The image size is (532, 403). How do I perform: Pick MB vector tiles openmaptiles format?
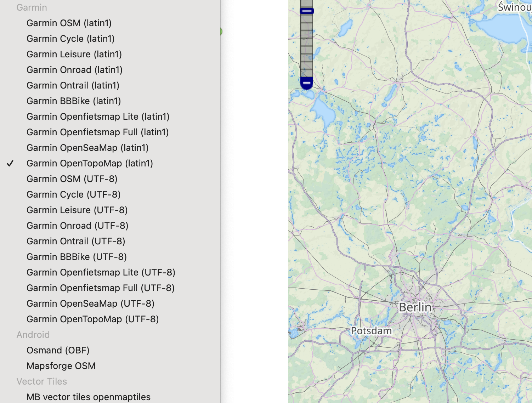click(89, 397)
